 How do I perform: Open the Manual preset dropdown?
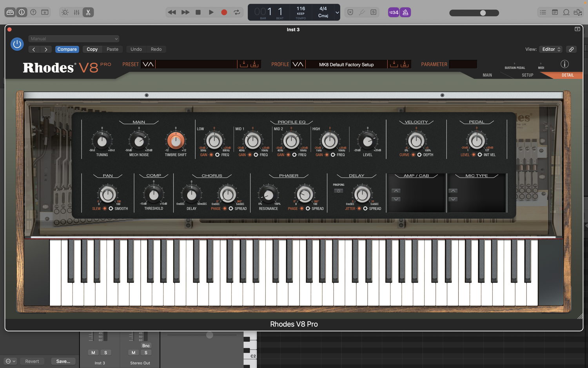[74, 39]
